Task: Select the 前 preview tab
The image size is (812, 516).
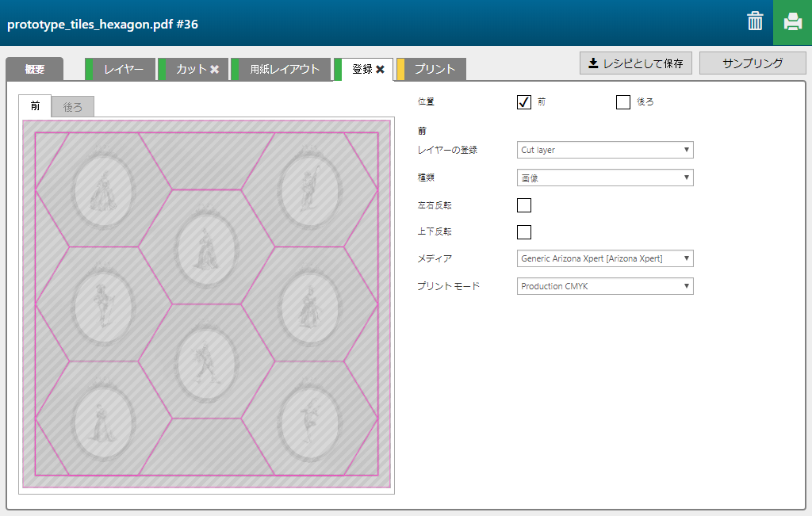Action: click(35, 106)
